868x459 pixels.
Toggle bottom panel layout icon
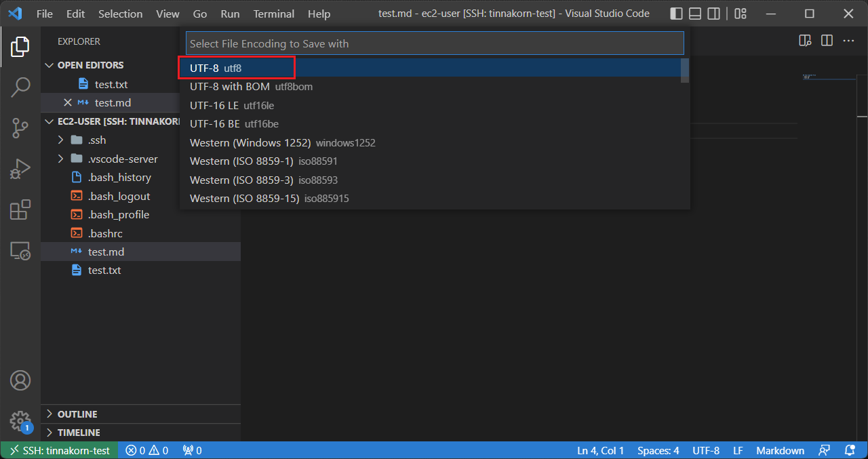click(x=695, y=14)
